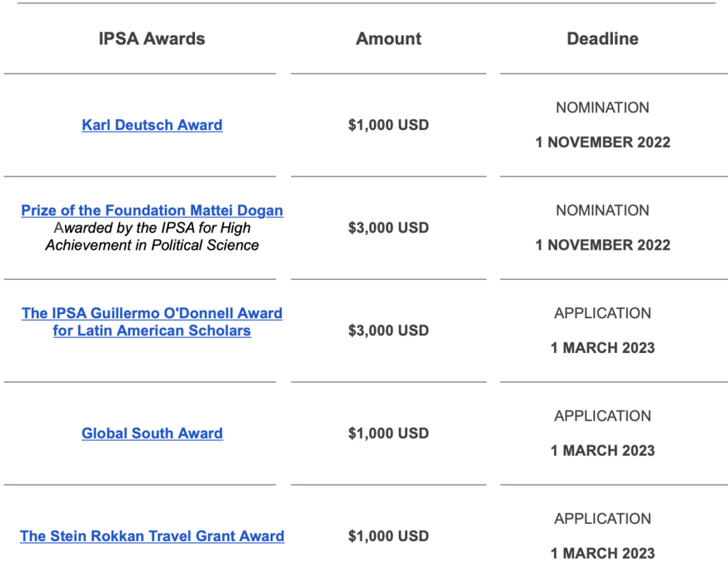Open IPSA Guillermo O'Donnell Award link
This screenshot has height=587, width=728.
pyautogui.click(x=152, y=322)
